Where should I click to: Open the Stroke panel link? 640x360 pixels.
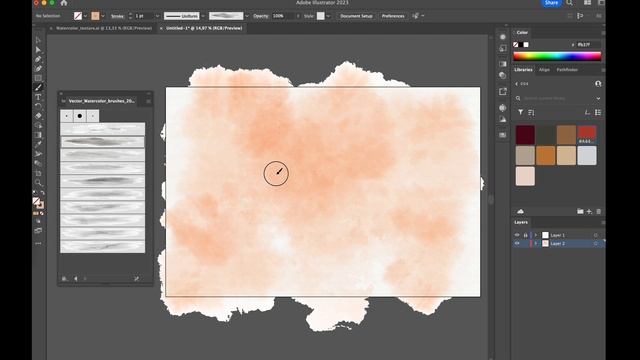tap(117, 16)
